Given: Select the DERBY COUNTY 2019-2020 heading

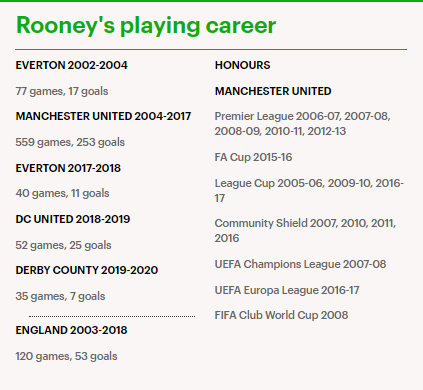Looking at the screenshot, I should click(87, 270).
